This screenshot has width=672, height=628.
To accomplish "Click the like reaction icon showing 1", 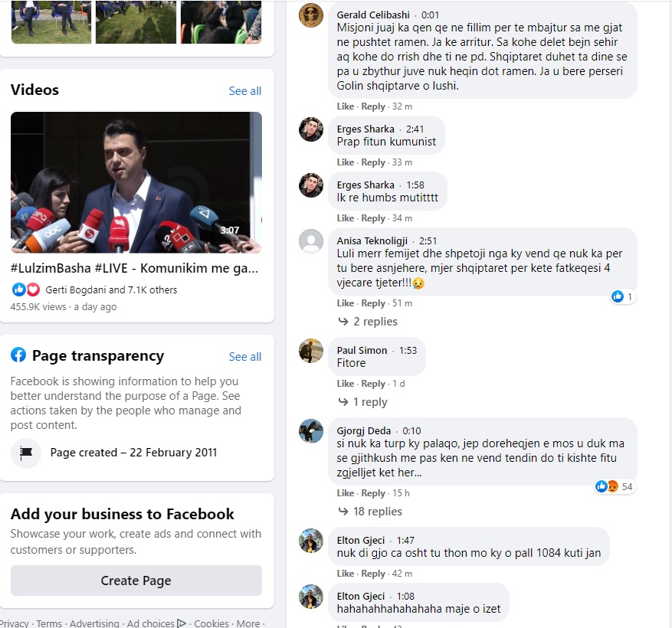I will click(x=618, y=296).
